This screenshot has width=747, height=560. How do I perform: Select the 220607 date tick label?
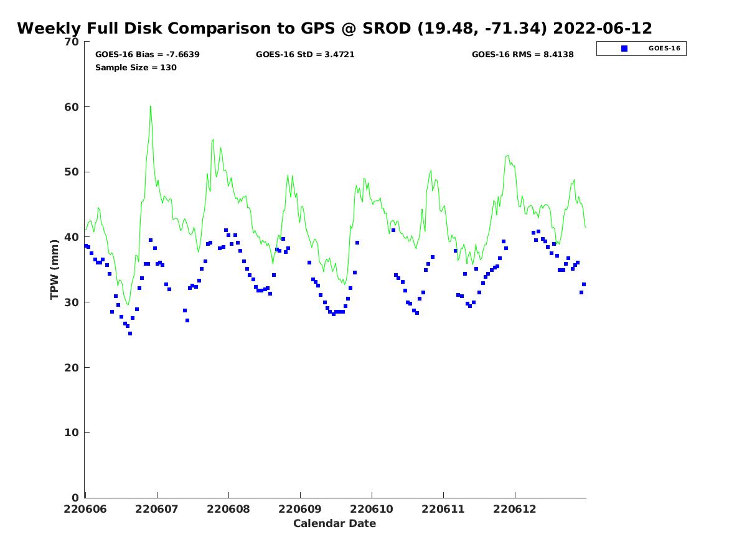[x=157, y=509]
